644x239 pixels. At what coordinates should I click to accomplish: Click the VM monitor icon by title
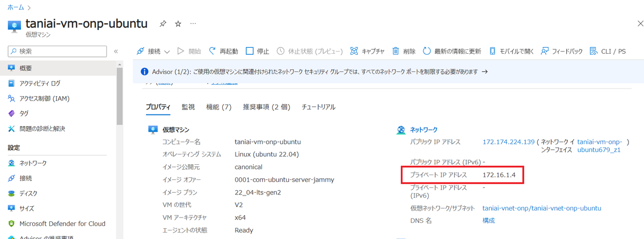(x=14, y=26)
